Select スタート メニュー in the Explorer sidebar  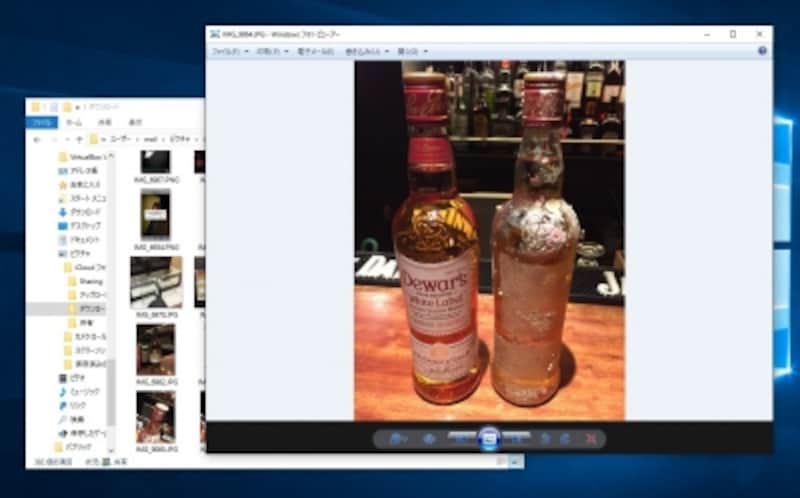point(82,198)
